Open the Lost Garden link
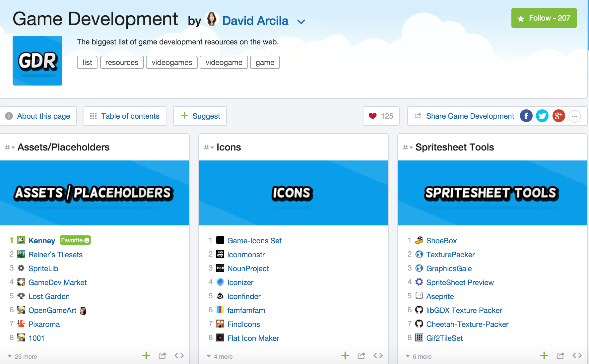This screenshot has width=589, height=364. click(x=49, y=296)
